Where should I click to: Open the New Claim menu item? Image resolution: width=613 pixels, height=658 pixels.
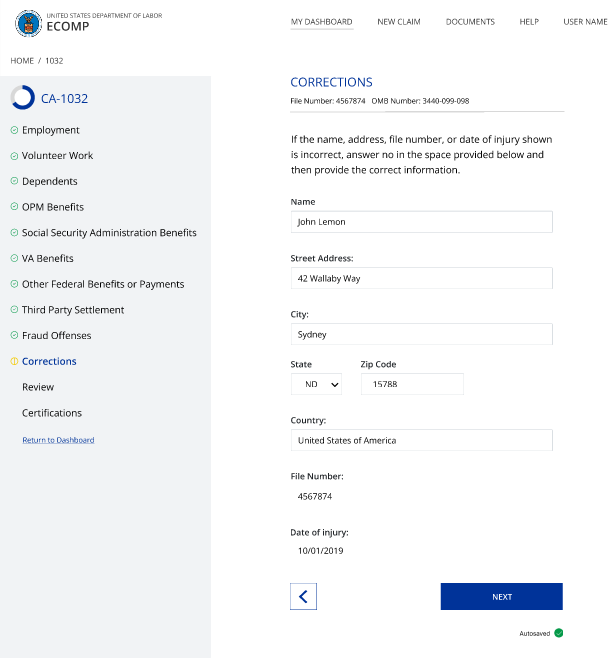tap(399, 22)
